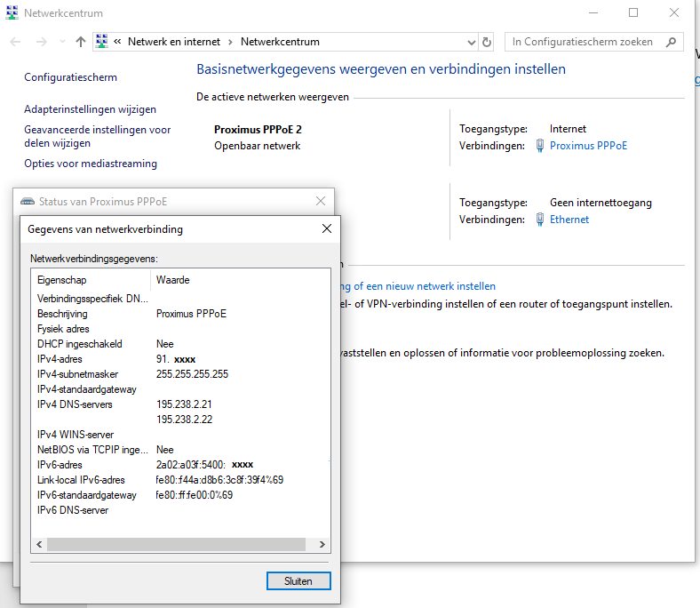
Task: Open the Proximus PPPoE connection link
Action: pos(588,146)
